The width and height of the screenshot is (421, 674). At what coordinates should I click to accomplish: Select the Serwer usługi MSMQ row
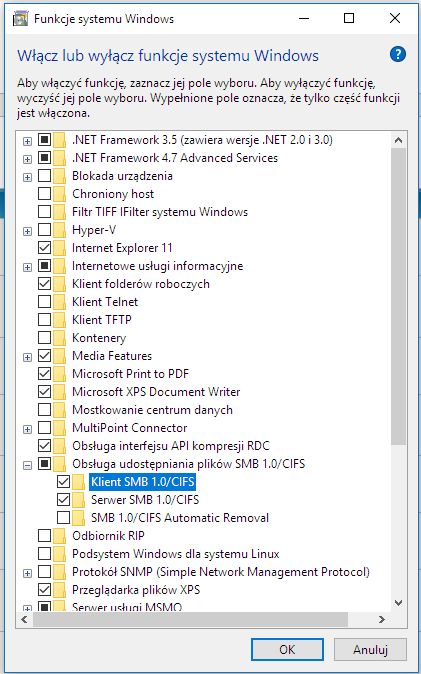point(127,607)
